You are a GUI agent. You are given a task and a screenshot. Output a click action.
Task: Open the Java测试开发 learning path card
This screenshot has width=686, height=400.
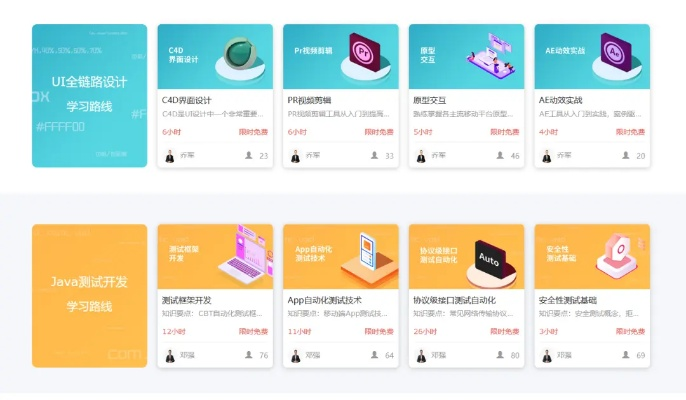tap(89, 295)
